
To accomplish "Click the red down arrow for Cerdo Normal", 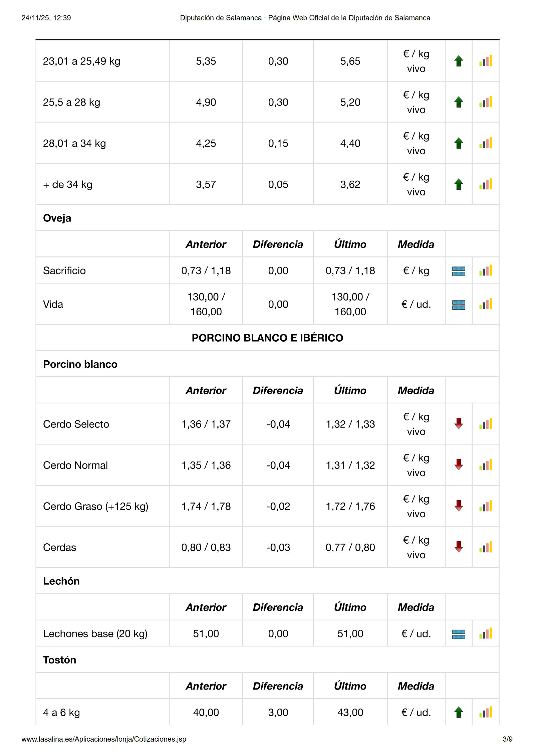I will point(459,465).
